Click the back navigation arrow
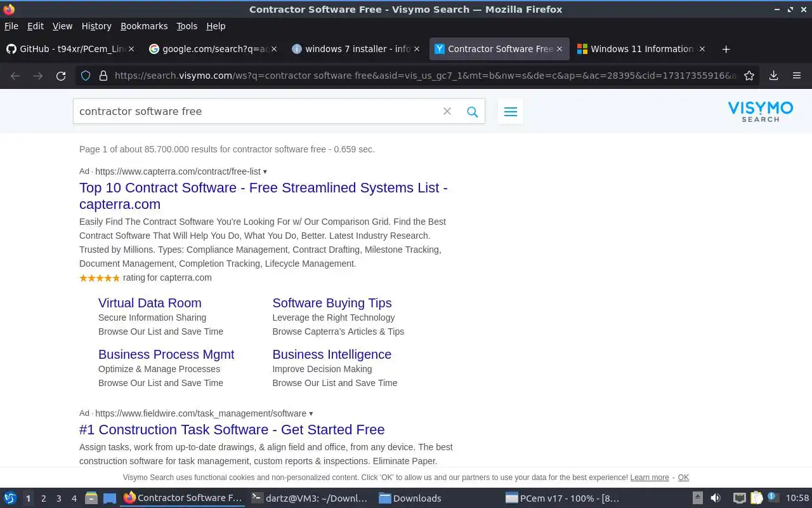This screenshot has width=812, height=508. 15,76
